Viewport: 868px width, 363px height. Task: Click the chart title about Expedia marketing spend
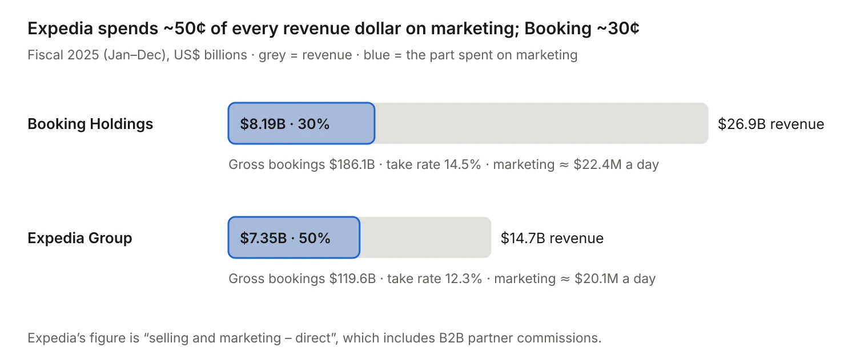[x=333, y=29]
